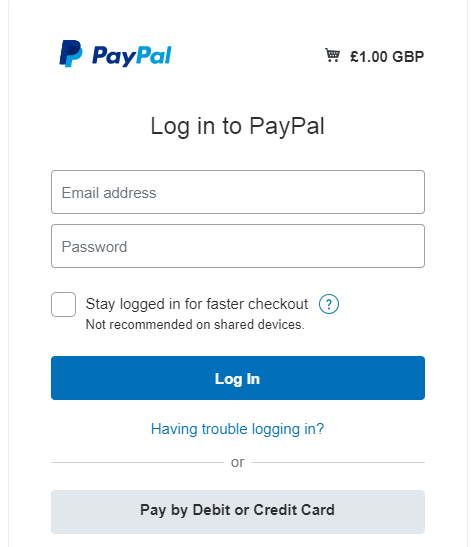Focus the Password field
The width and height of the screenshot is (476, 547).
238,246
